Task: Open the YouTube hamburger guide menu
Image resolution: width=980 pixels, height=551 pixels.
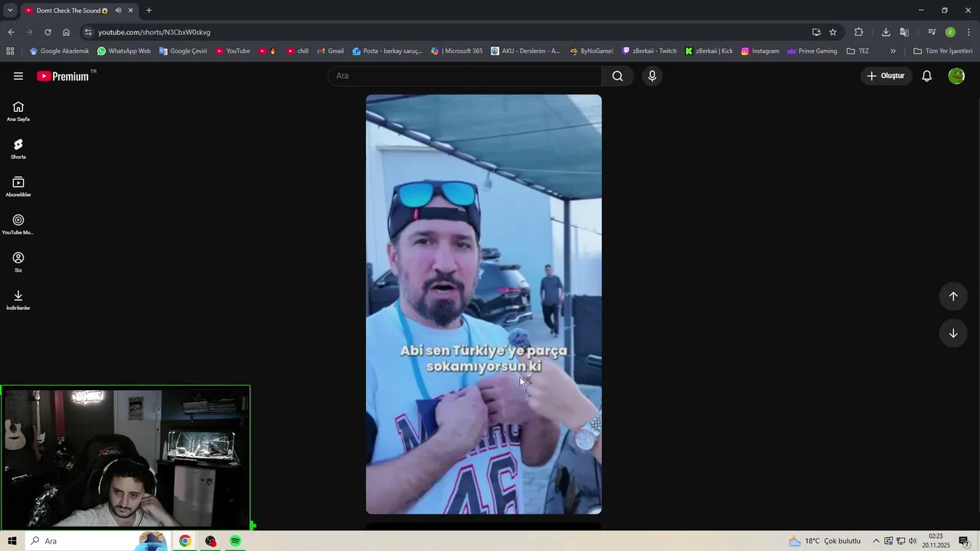Action: tap(18, 76)
